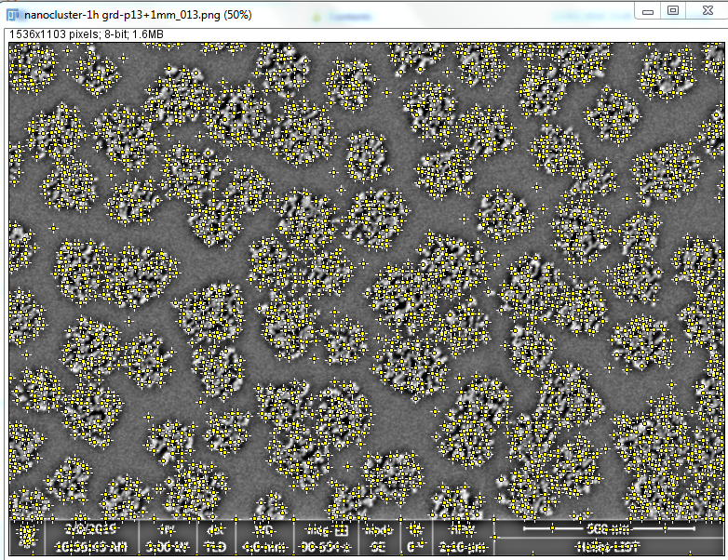The height and width of the screenshot is (560, 728).
Task: Click the HFW label in data bar
Action: tap(467, 528)
